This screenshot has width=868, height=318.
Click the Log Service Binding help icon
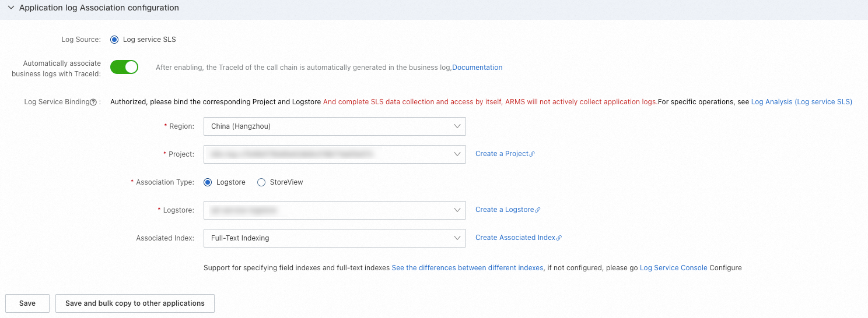[93, 102]
